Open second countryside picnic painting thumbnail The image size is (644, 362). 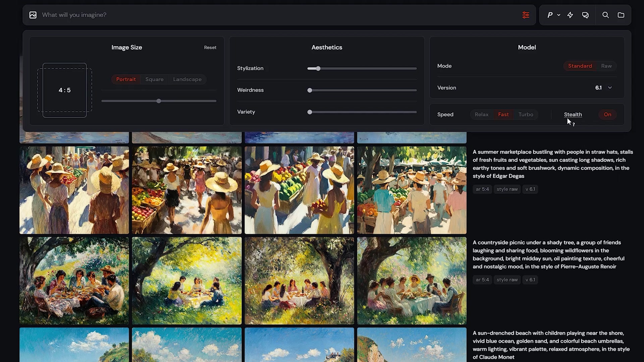pos(187,281)
